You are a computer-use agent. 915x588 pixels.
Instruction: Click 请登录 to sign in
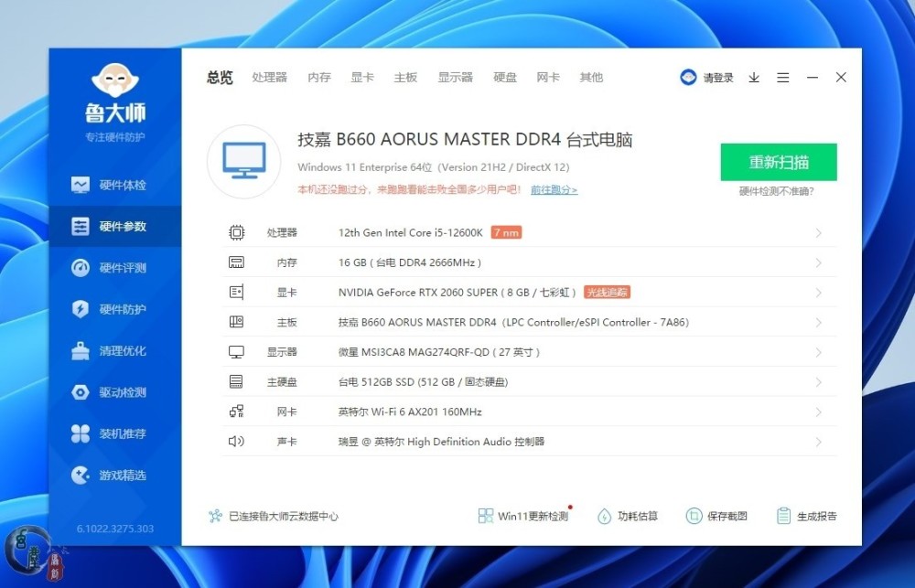pyautogui.click(x=717, y=78)
